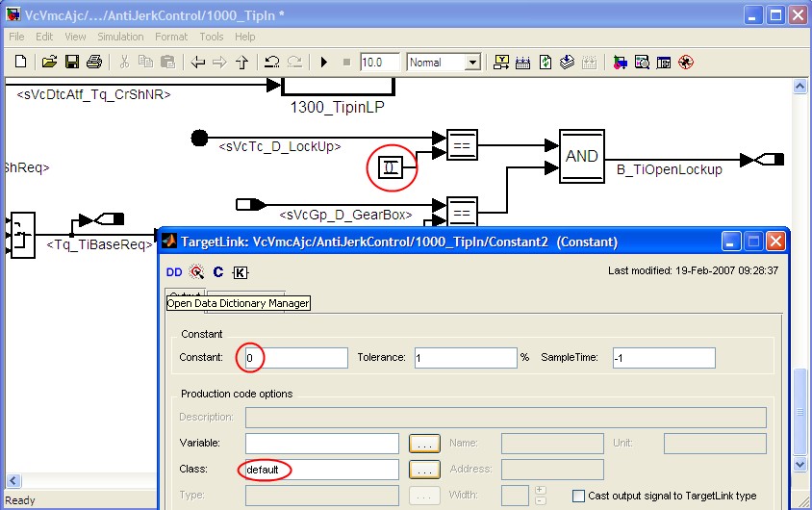Open the Data Dictionary Manager DD icon

174,272
